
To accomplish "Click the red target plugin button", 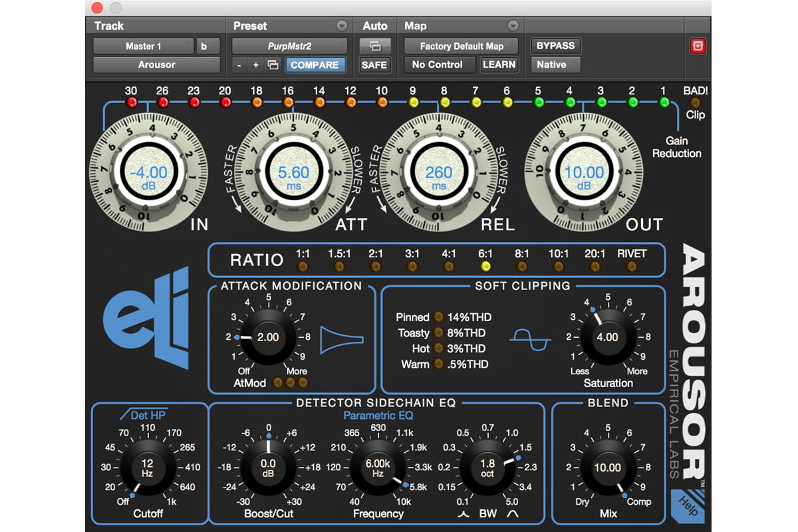I will (x=698, y=46).
